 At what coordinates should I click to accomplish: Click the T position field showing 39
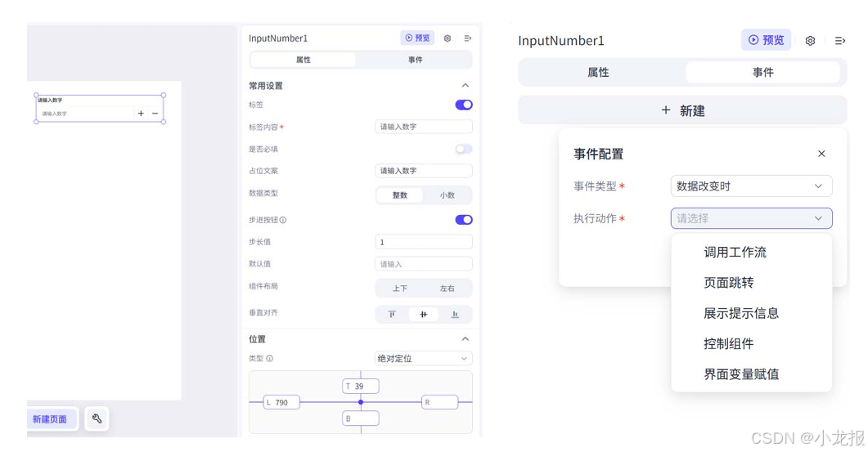point(361,386)
